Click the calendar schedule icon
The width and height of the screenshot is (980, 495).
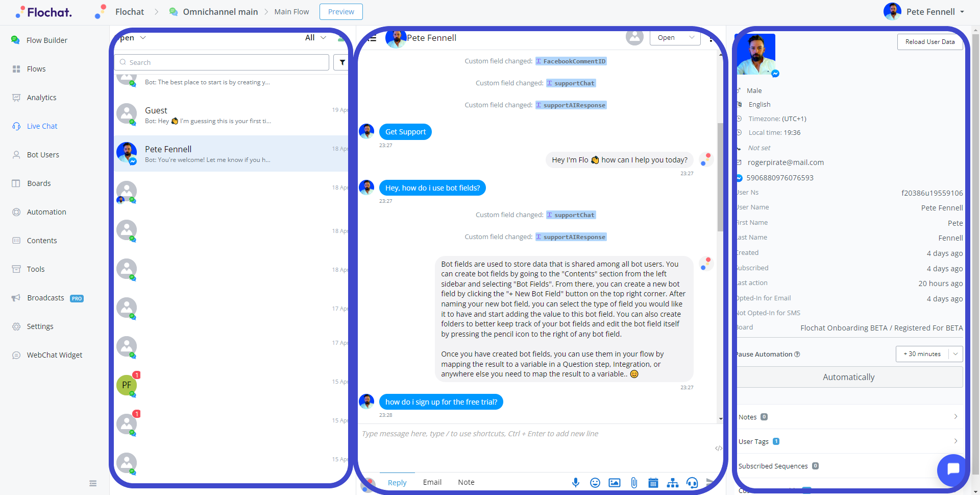pyautogui.click(x=653, y=482)
